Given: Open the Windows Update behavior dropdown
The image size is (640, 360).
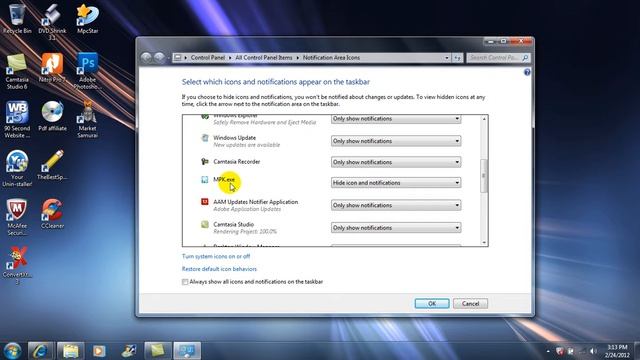Looking at the screenshot, I should (396, 141).
